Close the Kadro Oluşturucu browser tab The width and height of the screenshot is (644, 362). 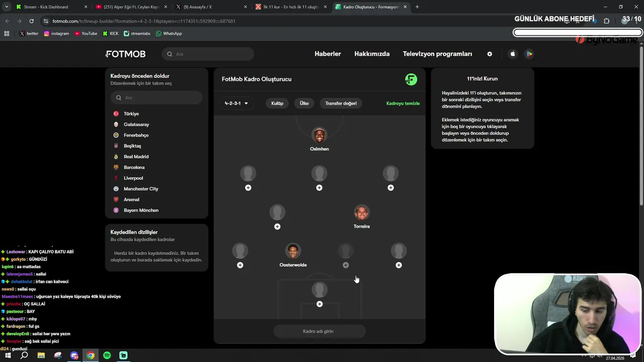click(406, 7)
